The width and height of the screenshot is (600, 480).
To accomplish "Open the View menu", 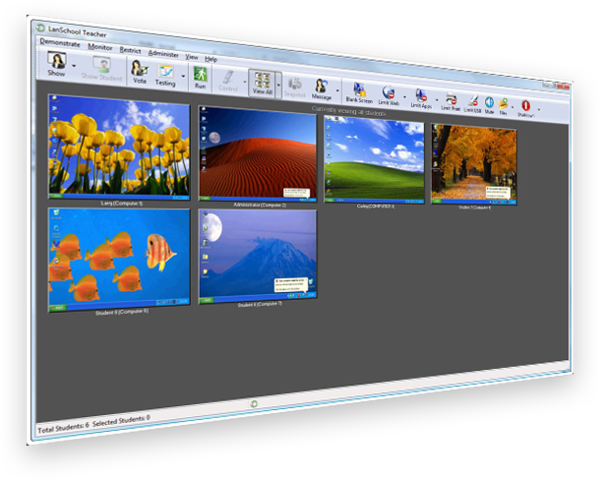I will 192,57.
